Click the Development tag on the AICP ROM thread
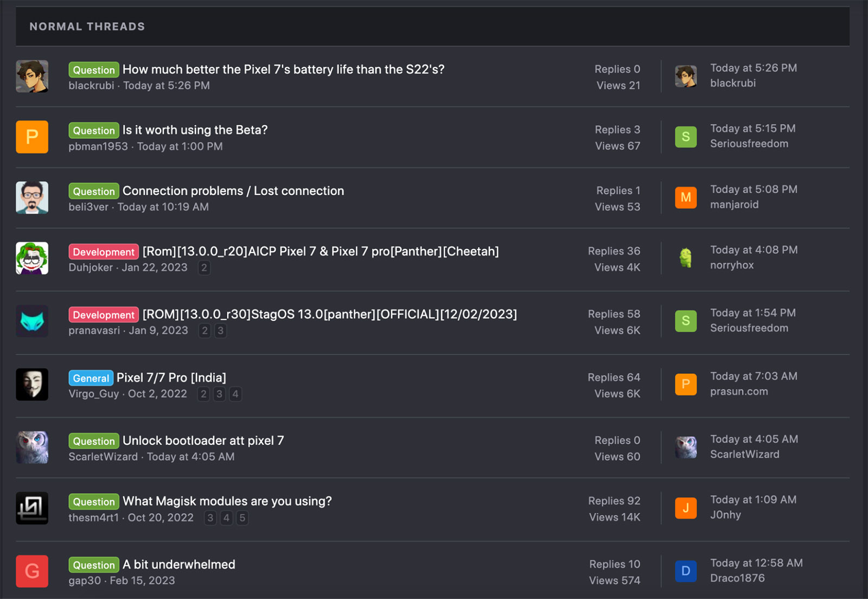Viewport: 868px width, 599px height. (103, 252)
